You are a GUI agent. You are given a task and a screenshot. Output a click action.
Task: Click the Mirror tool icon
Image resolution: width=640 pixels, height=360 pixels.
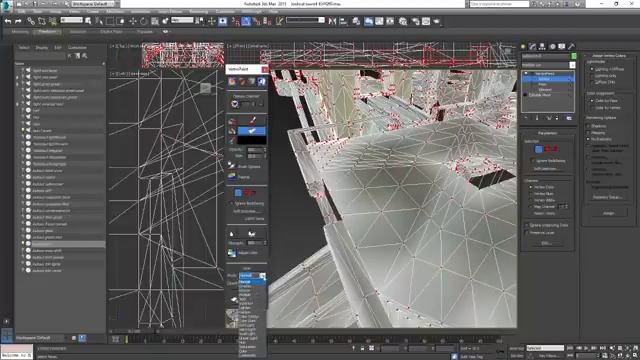click(332, 21)
